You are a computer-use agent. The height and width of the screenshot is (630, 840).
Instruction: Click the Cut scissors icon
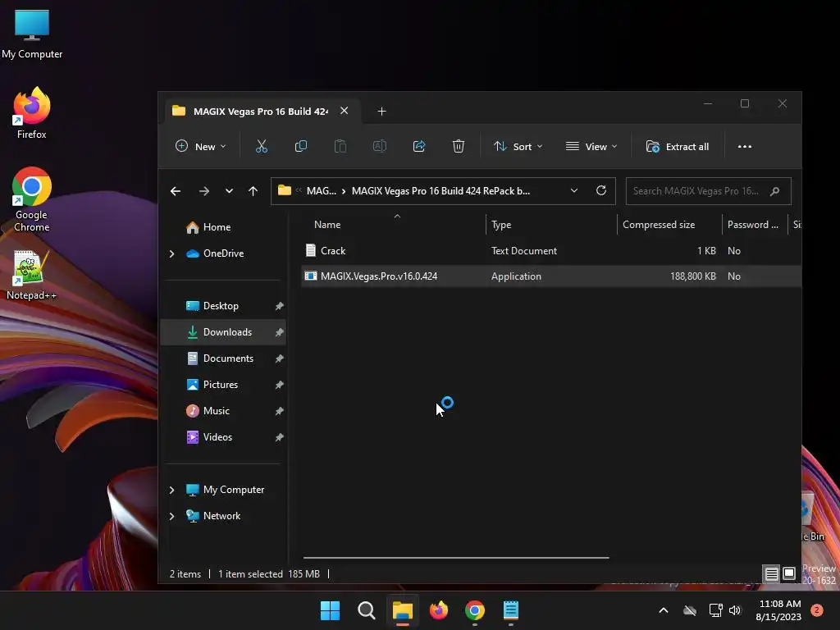coord(262,146)
